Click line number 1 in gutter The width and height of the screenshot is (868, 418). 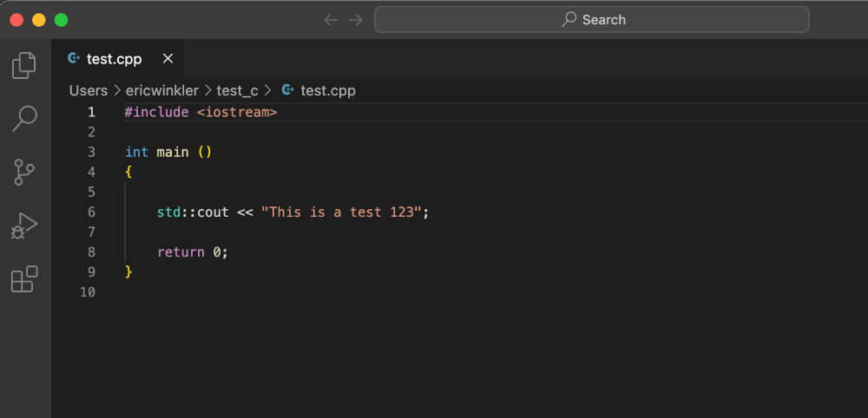91,112
